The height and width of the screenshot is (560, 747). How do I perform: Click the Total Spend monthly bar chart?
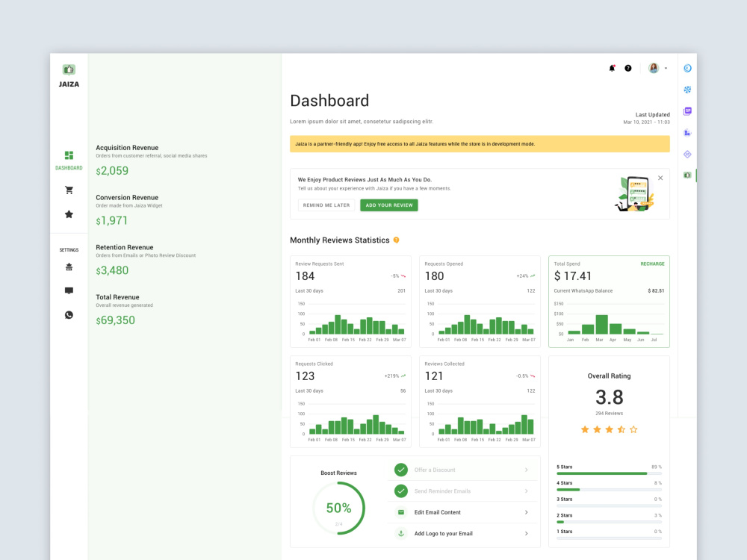point(609,323)
